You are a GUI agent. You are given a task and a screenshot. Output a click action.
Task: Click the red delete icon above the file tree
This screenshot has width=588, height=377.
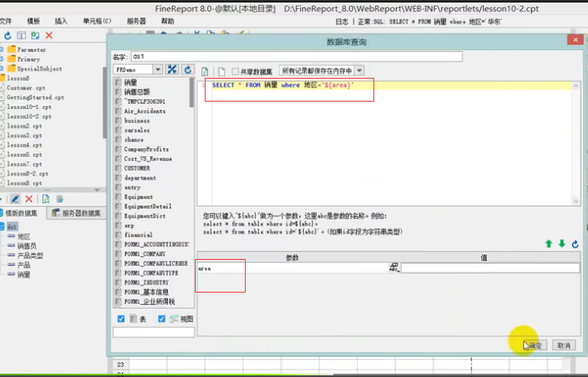(49, 35)
